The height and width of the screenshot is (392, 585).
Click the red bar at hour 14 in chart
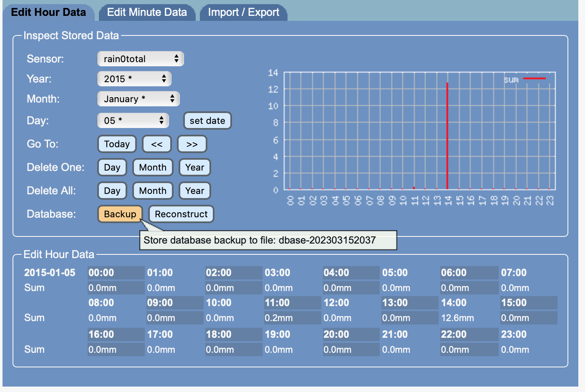click(447, 136)
